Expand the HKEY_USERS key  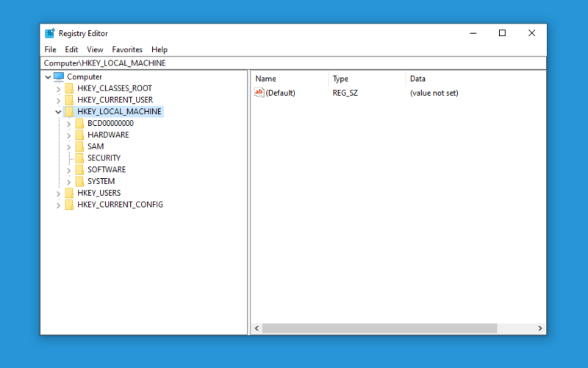59,194
